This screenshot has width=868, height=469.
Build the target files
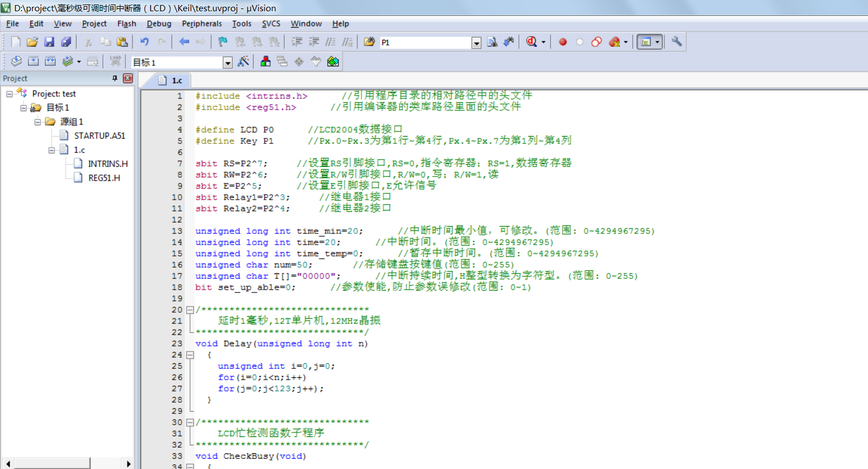coord(33,61)
